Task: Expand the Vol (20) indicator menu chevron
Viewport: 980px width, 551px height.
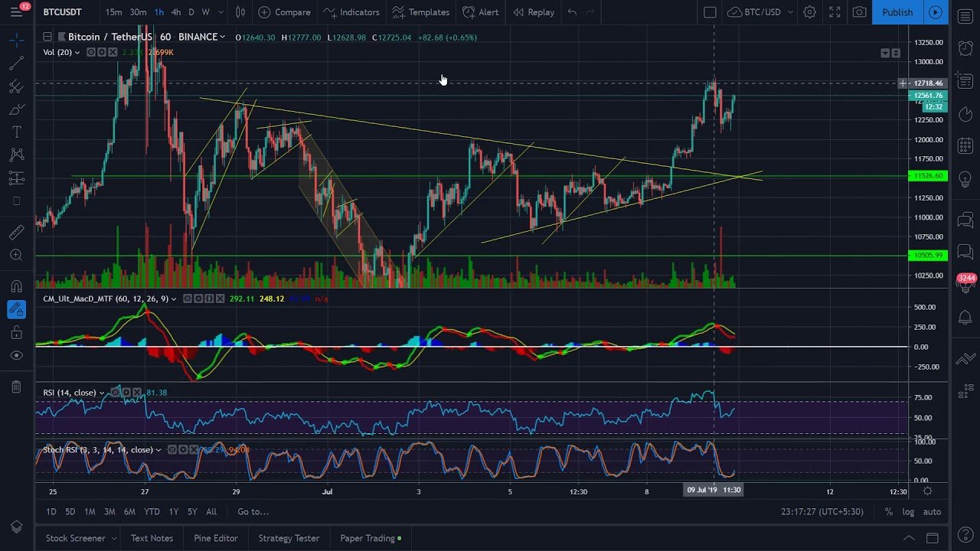Action: coord(77,52)
